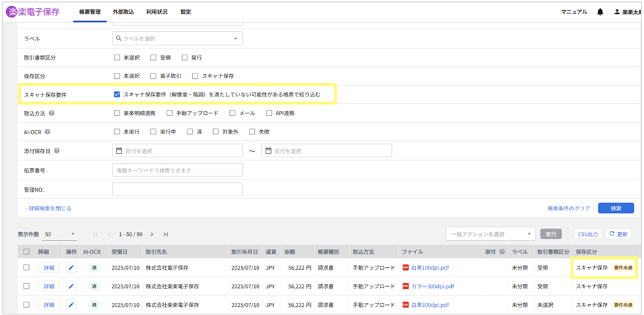Click the user profile icon

(616, 12)
